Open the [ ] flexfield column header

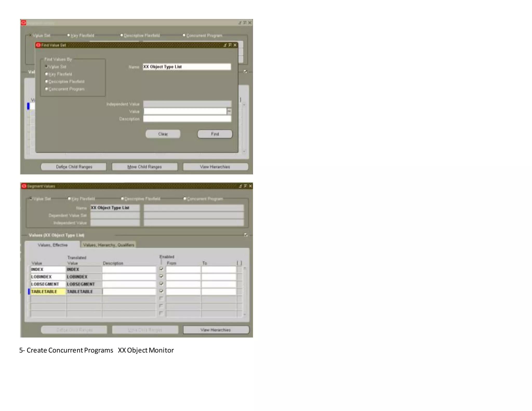point(240,263)
